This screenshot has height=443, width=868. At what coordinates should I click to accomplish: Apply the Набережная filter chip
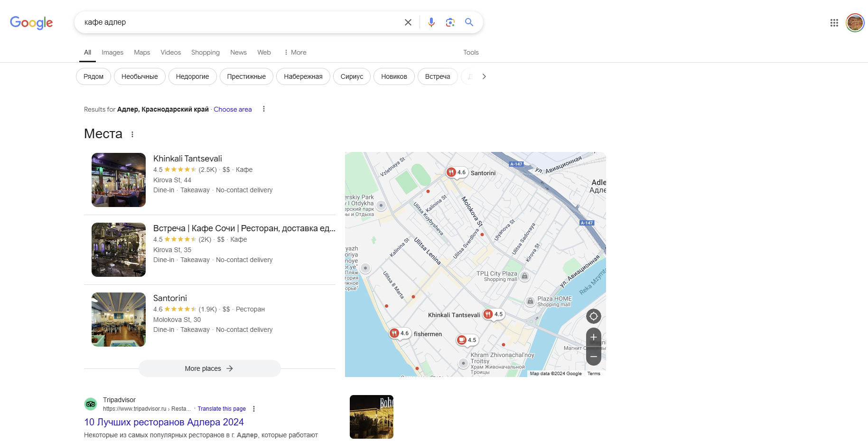pyautogui.click(x=303, y=76)
